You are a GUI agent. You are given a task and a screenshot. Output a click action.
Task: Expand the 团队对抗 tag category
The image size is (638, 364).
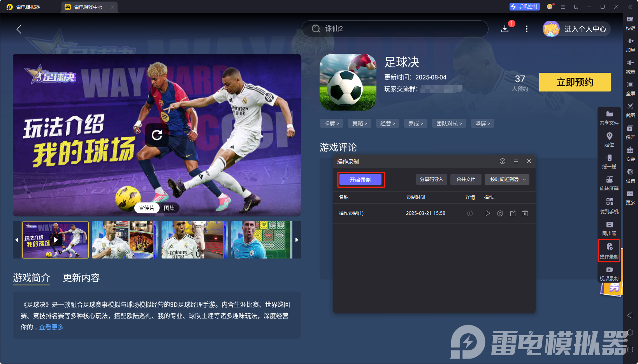click(449, 123)
